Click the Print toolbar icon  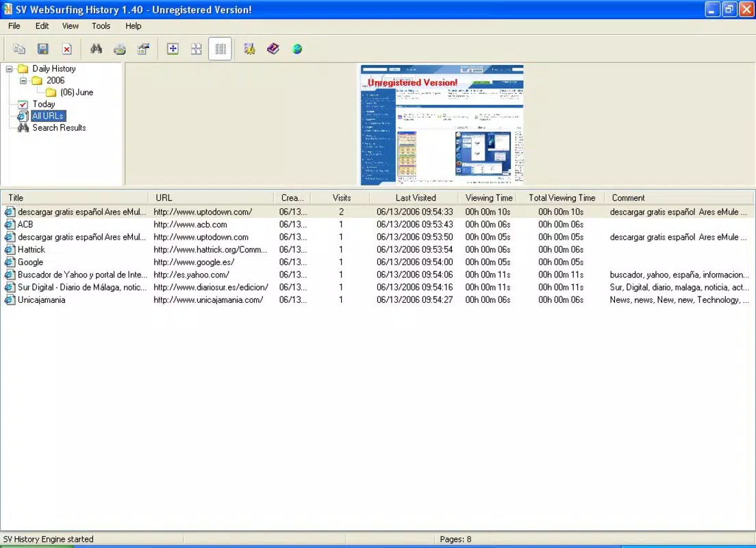120,49
